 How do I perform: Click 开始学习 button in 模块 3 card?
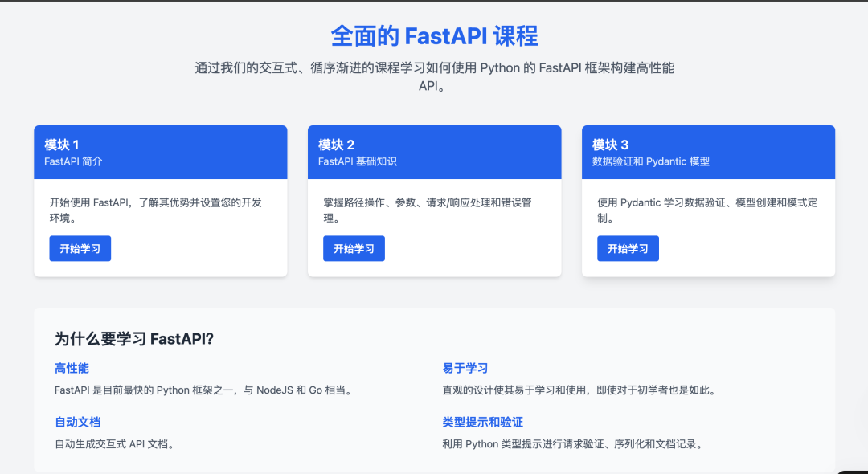(x=628, y=248)
